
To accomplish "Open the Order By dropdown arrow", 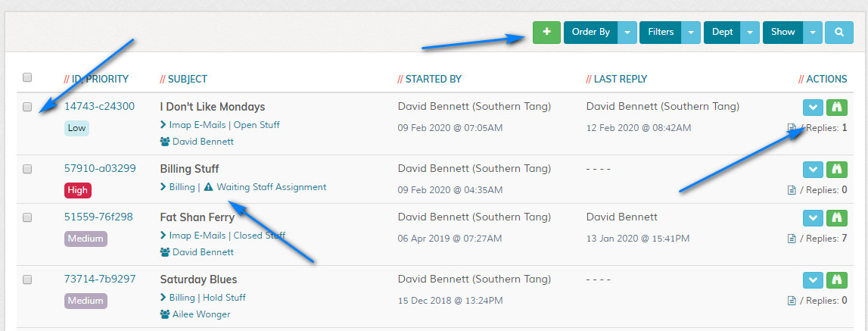I will (x=628, y=33).
